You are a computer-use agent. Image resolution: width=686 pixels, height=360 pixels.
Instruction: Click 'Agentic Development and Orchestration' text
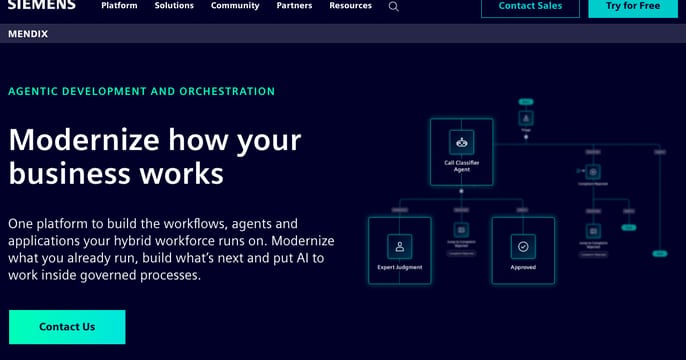point(142,91)
